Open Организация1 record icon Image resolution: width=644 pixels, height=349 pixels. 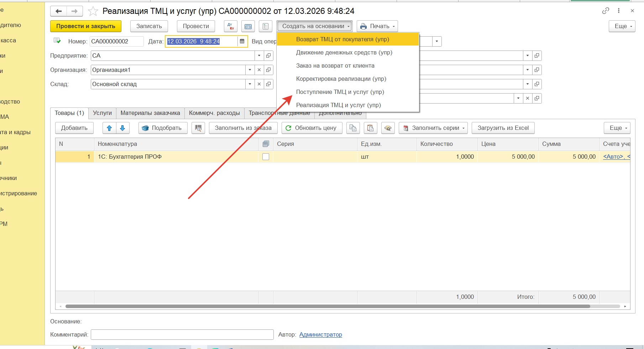(x=268, y=70)
